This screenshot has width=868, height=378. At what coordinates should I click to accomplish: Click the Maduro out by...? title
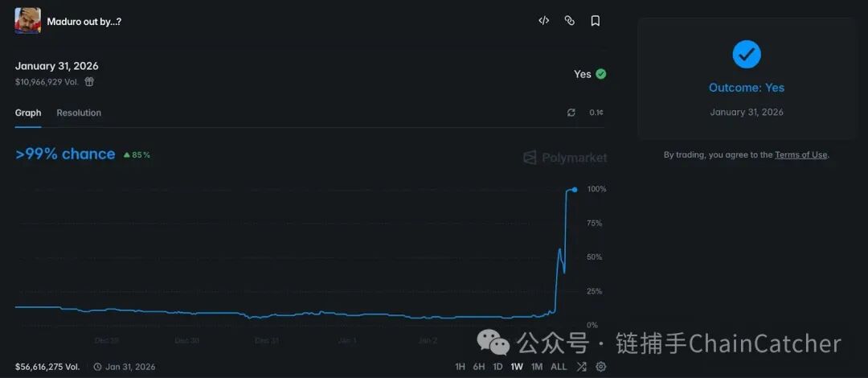[84, 22]
